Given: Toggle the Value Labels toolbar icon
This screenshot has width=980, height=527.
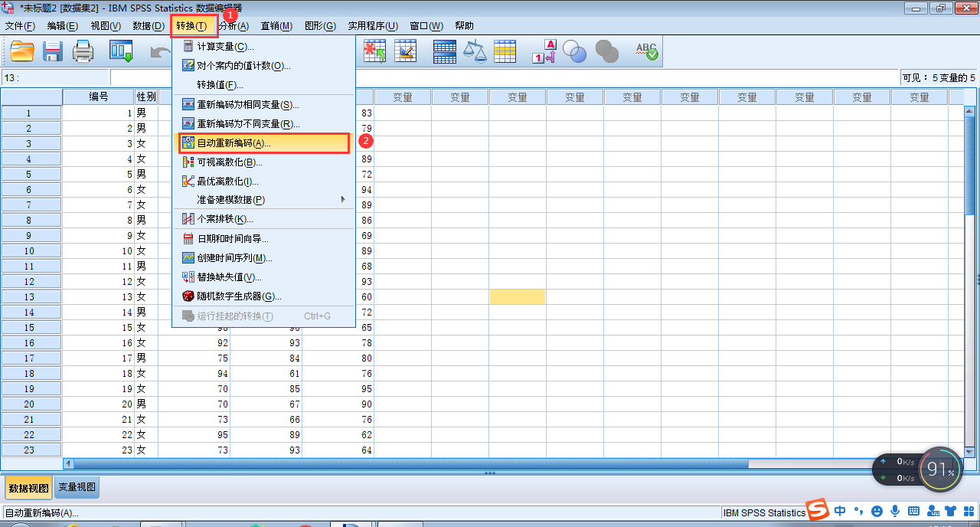Looking at the screenshot, I should 544,51.
